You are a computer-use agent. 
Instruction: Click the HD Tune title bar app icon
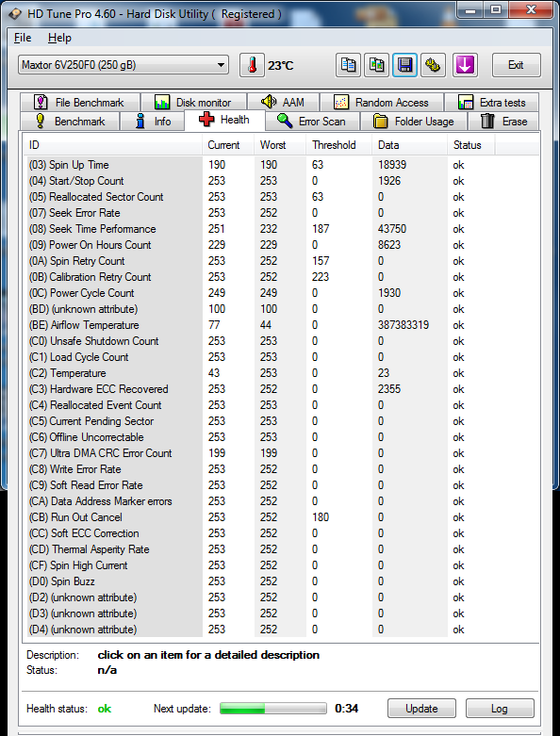(x=15, y=13)
